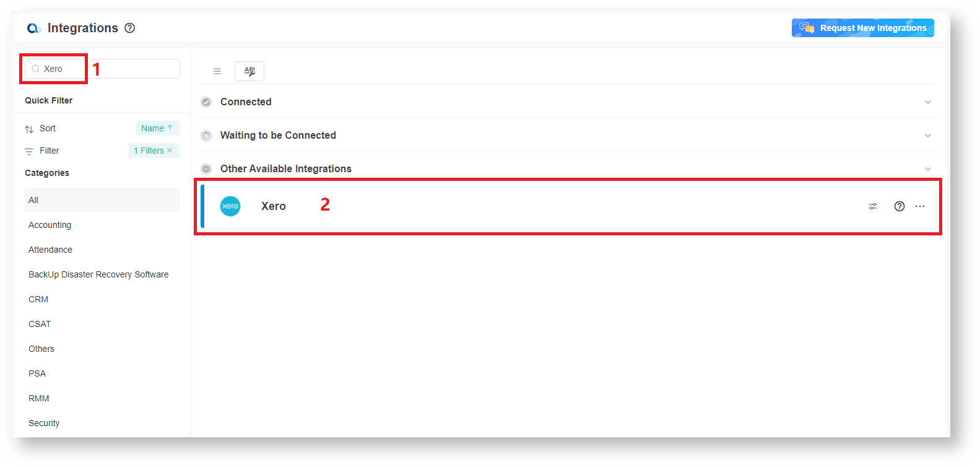Click the help icon next to Integrations title

tap(129, 27)
